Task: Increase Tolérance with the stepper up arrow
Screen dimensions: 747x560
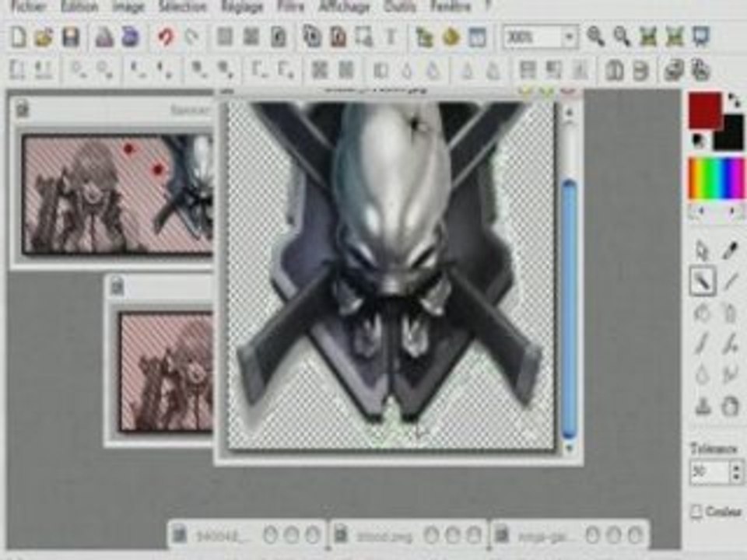Action: [x=737, y=467]
